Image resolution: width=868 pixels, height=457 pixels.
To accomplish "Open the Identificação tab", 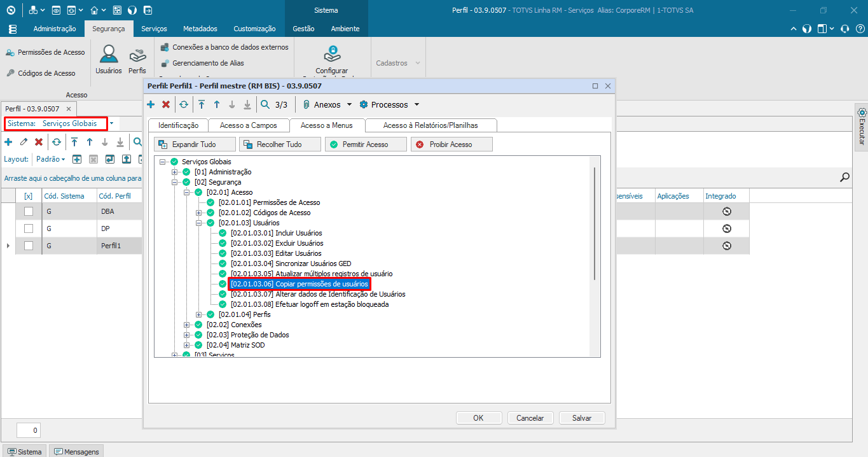I will click(x=178, y=125).
